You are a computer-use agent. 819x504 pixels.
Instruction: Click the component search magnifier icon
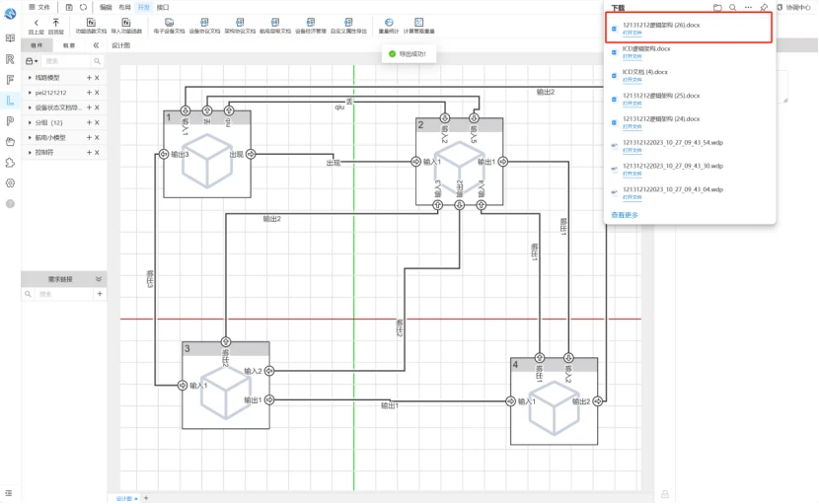(97, 61)
